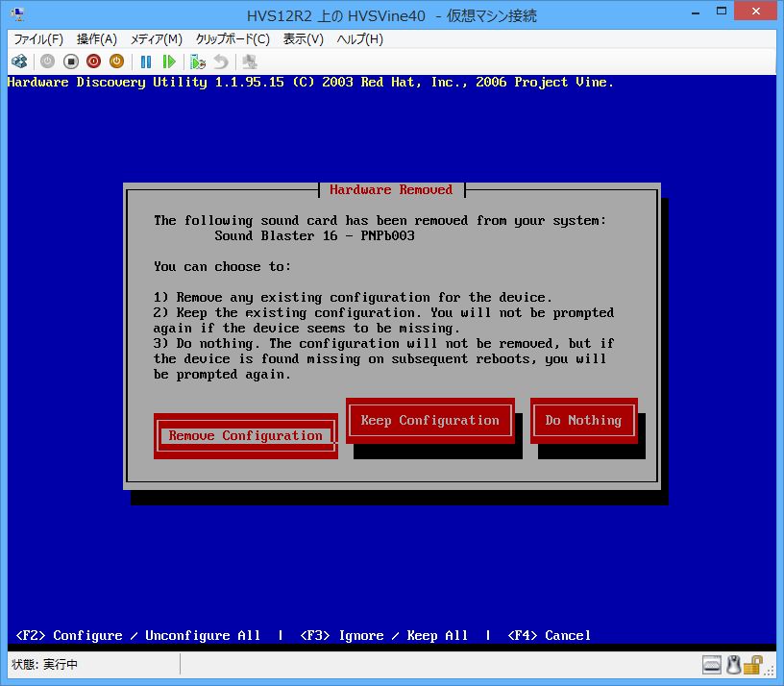
Task: Click the Ctrl+Alt+Del toolbar icon
Action: click(19, 61)
